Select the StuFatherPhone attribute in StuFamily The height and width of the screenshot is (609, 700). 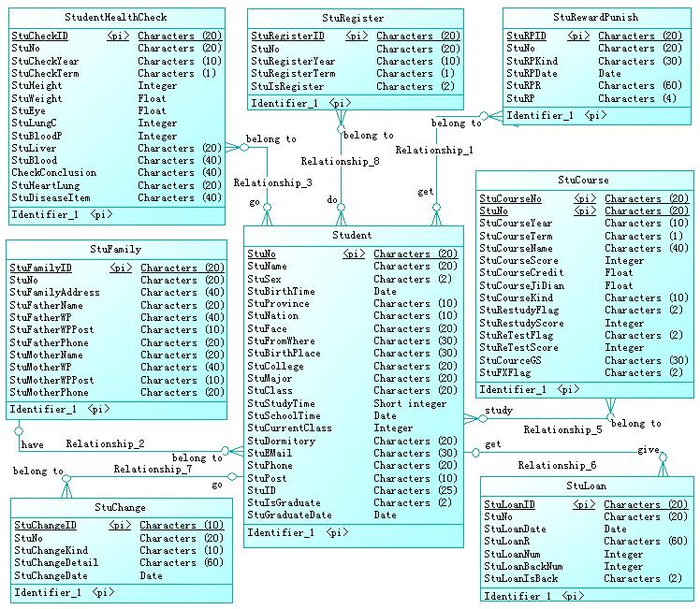coord(52,342)
